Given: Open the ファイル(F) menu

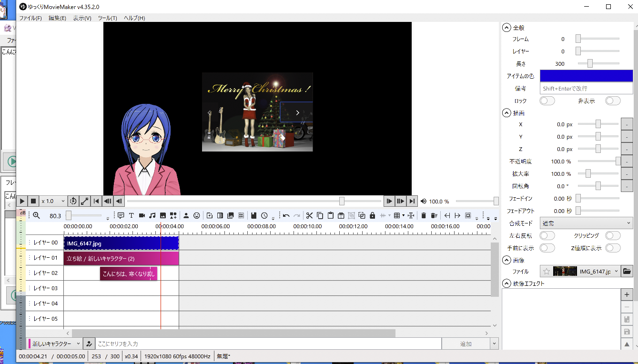Looking at the screenshot, I should 30,18.
